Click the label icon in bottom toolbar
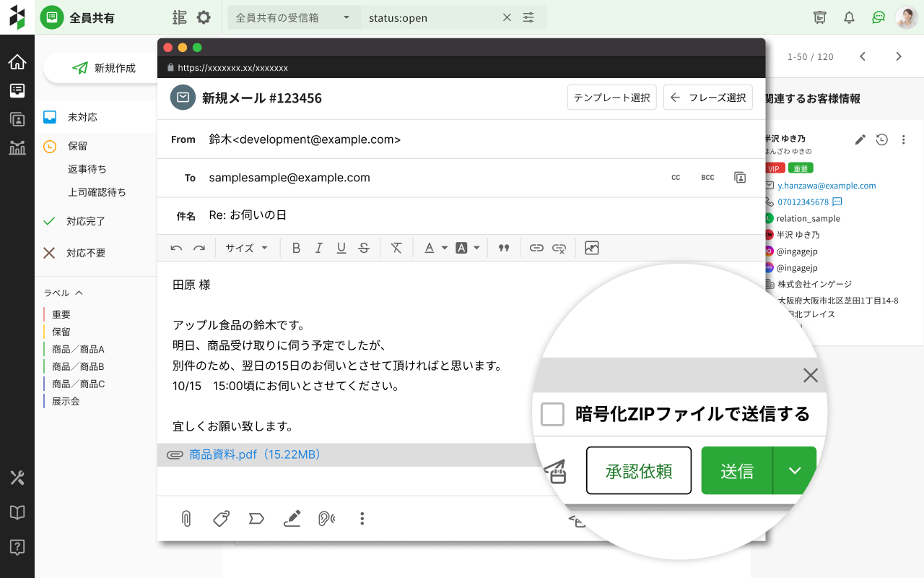Image resolution: width=924 pixels, height=578 pixels. [256, 518]
